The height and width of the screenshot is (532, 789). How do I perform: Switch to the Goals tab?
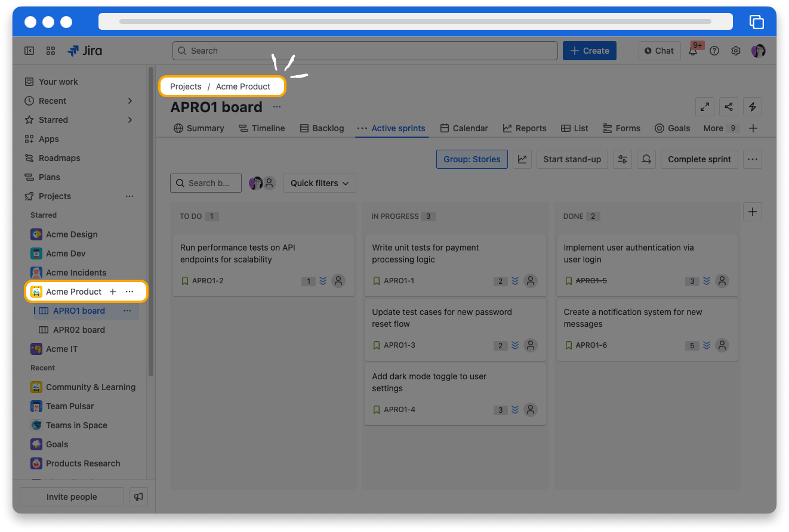click(x=673, y=128)
